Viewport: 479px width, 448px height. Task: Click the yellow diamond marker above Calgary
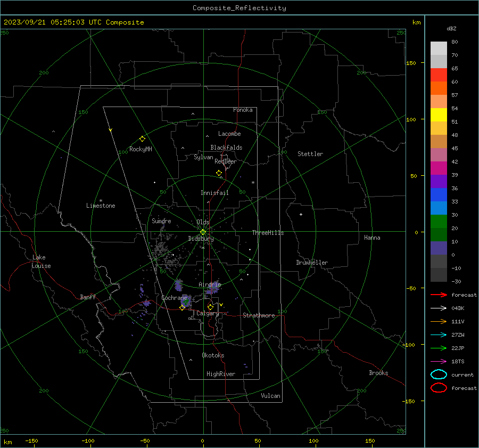[x=210, y=307]
